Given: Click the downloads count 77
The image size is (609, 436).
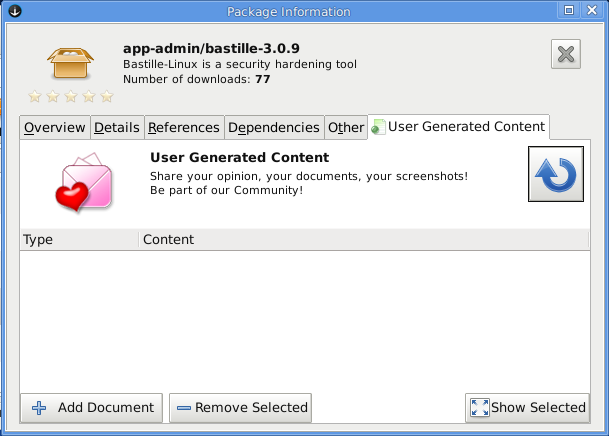Looking at the screenshot, I should (263, 79).
